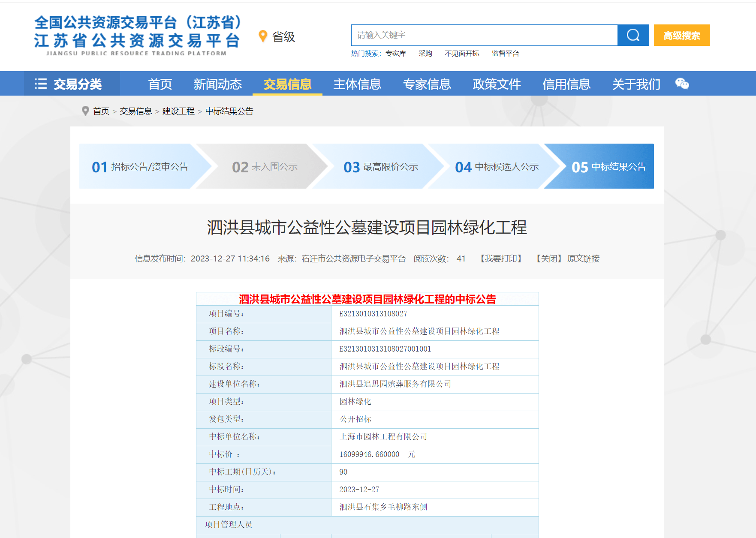Viewport: 756px width, 538px height.
Task: Click the 高级搜索 advanced search button
Action: point(682,35)
